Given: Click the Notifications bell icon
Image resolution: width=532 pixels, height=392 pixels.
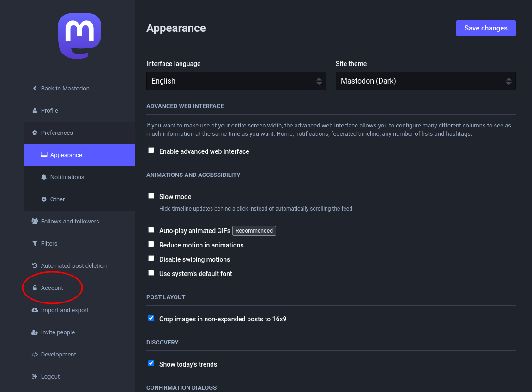Looking at the screenshot, I should tap(44, 177).
